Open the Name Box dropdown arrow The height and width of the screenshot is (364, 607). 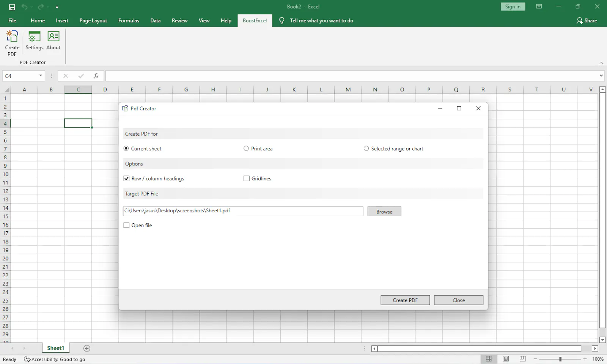tap(41, 76)
